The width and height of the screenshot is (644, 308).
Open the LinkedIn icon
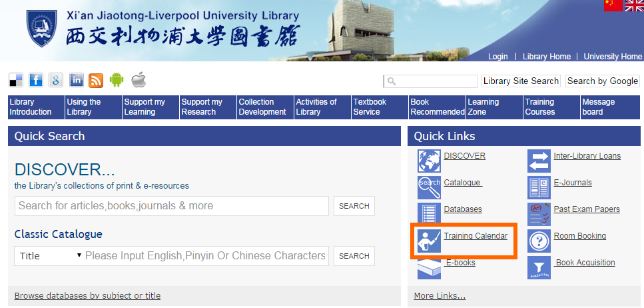77,80
